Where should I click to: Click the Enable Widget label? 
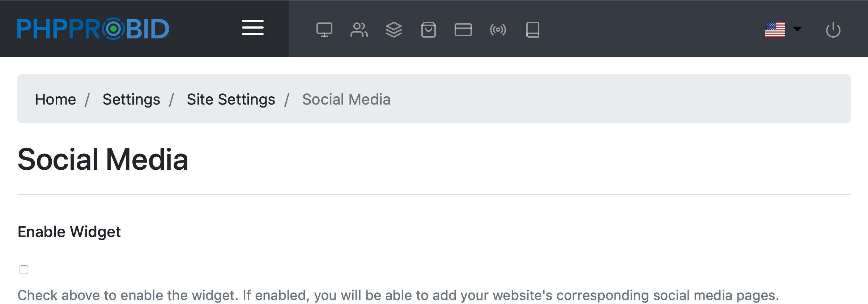click(69, 232)
